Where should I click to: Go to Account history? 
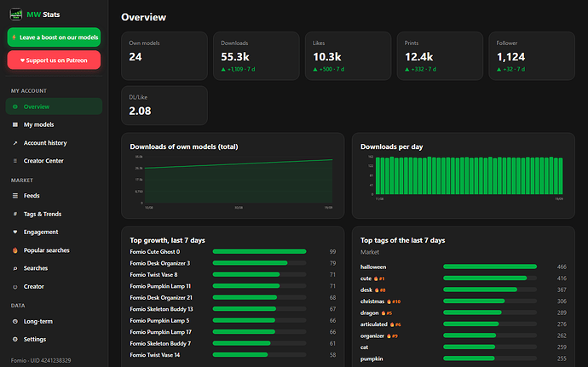click(54, 143)
